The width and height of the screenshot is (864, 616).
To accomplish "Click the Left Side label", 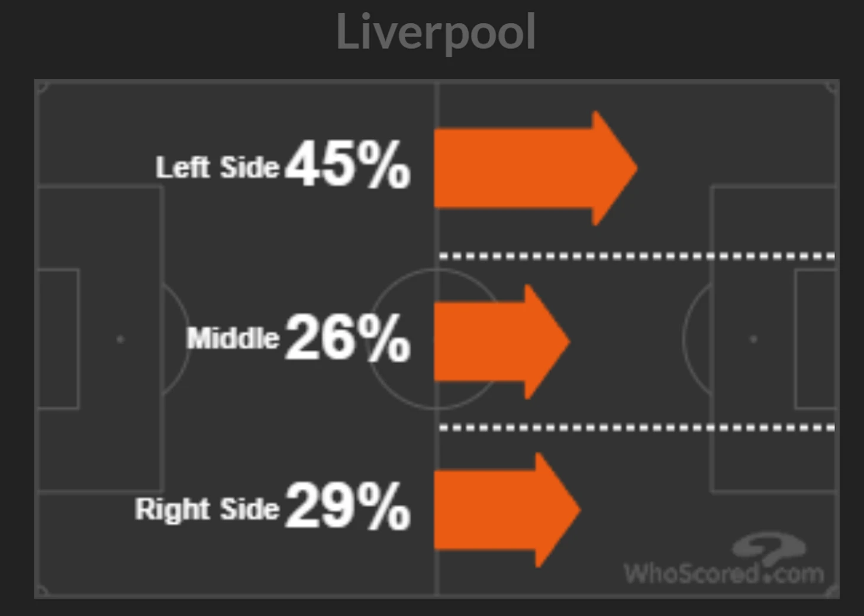I will [217, 167].
